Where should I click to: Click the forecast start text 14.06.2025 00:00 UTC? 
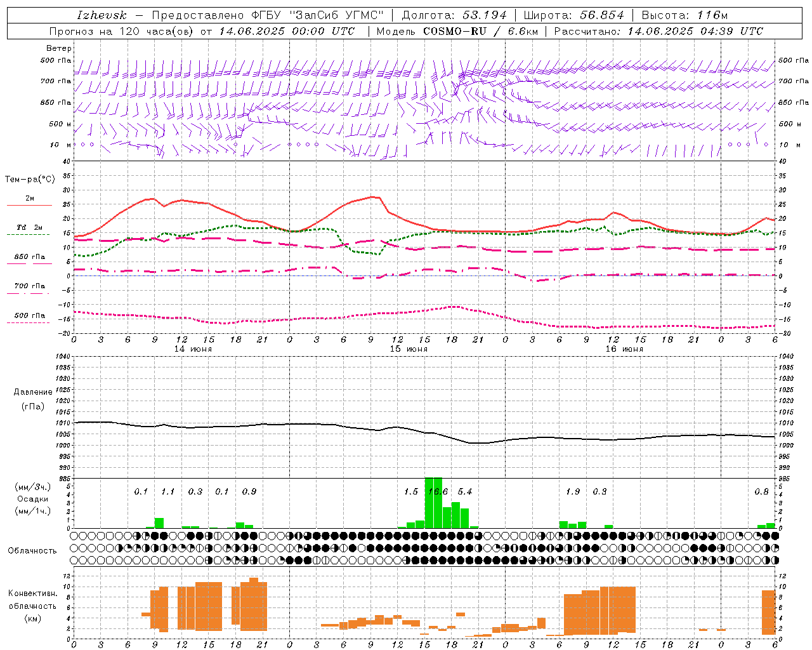[287, 31]
